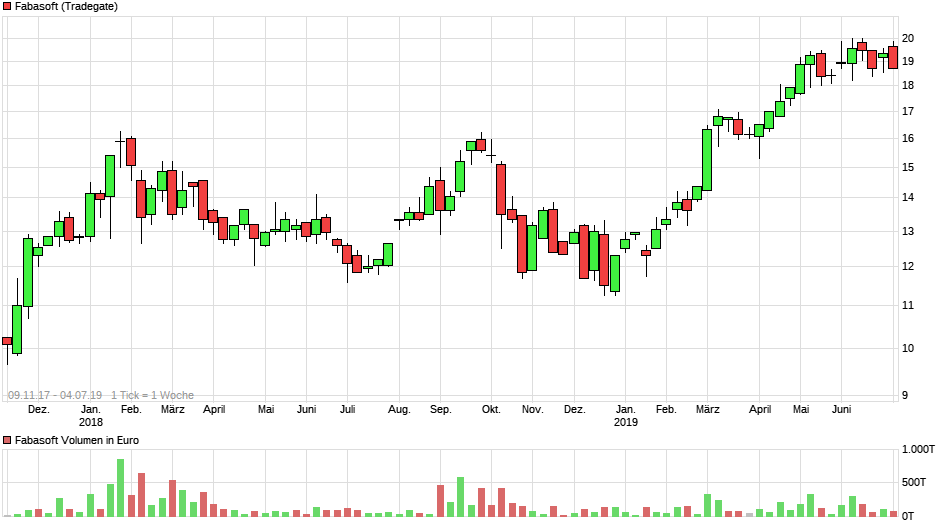Click the "Juni" label of year 2018
Viewport: 940px width, 526px height.
306,409
